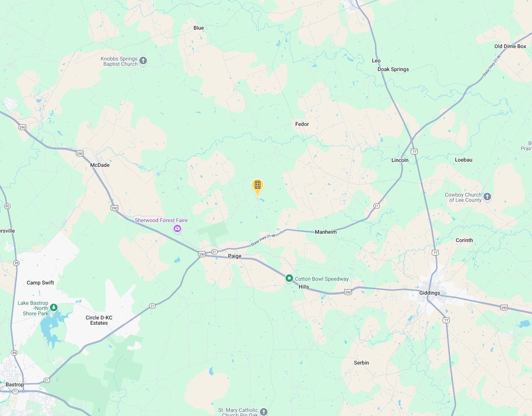
Task: Click the Fedor place label
Action: coord(302,124)
